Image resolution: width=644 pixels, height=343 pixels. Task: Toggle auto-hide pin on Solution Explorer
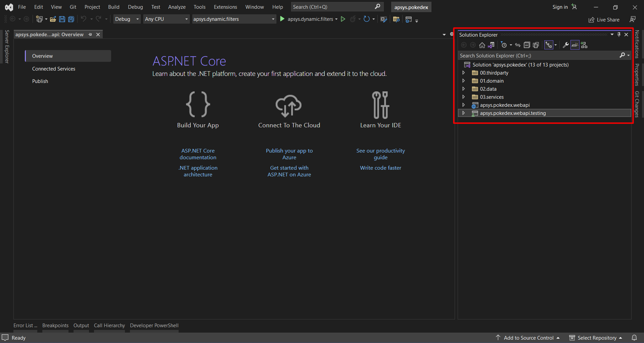[x=619, y=35]
